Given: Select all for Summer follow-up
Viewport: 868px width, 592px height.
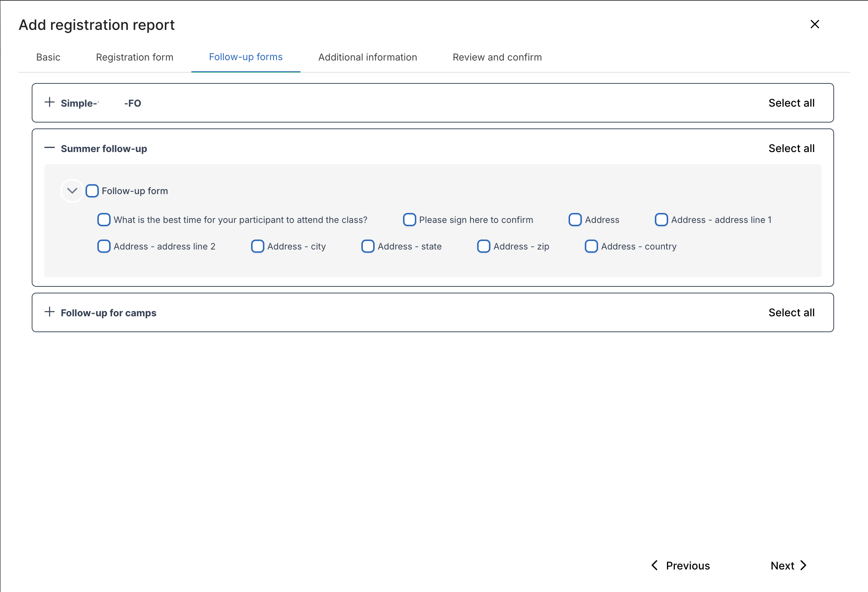Looking at the screenshot, I should pos(791,148).
